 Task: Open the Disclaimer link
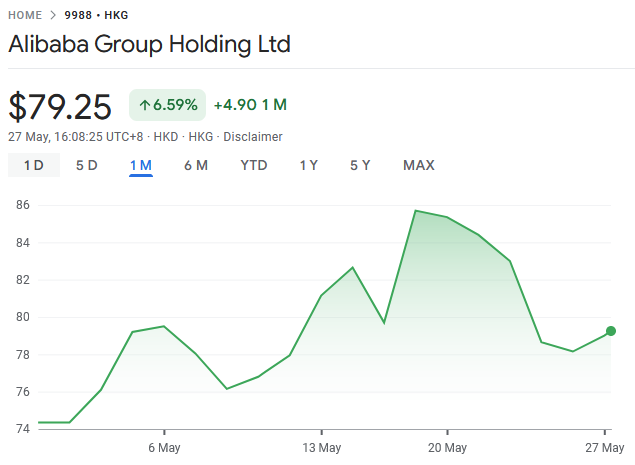point(253,137)
